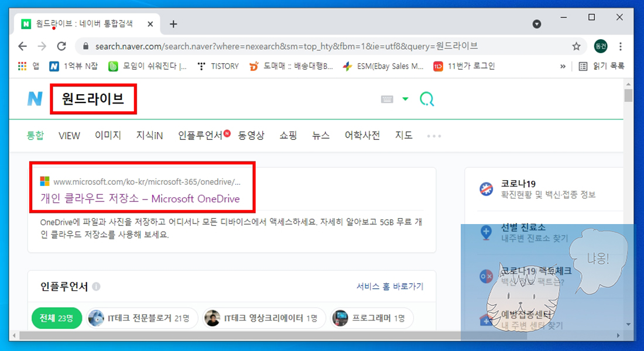Select the 뉴스 search tab
This screenshot has height=351, width=644.
pos(321,136)
